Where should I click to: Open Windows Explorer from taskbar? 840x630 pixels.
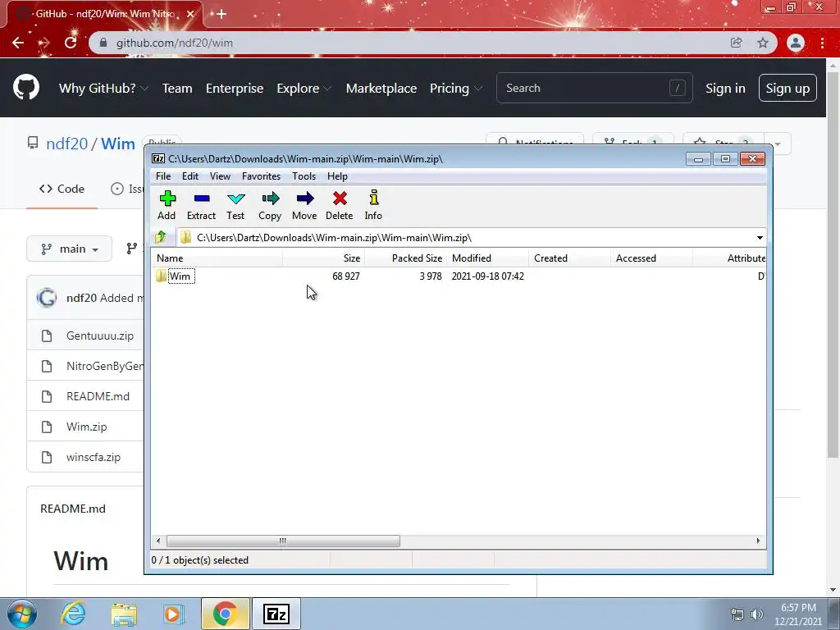124,614
